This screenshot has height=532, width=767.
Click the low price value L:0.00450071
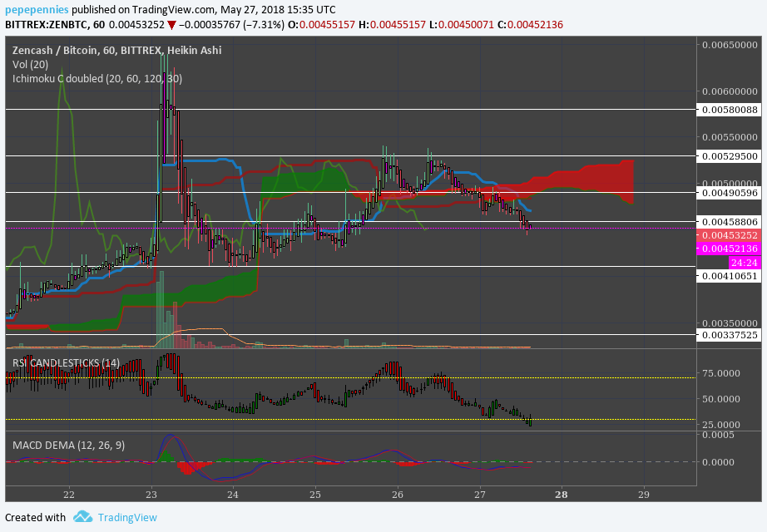[x=461, y=24]
